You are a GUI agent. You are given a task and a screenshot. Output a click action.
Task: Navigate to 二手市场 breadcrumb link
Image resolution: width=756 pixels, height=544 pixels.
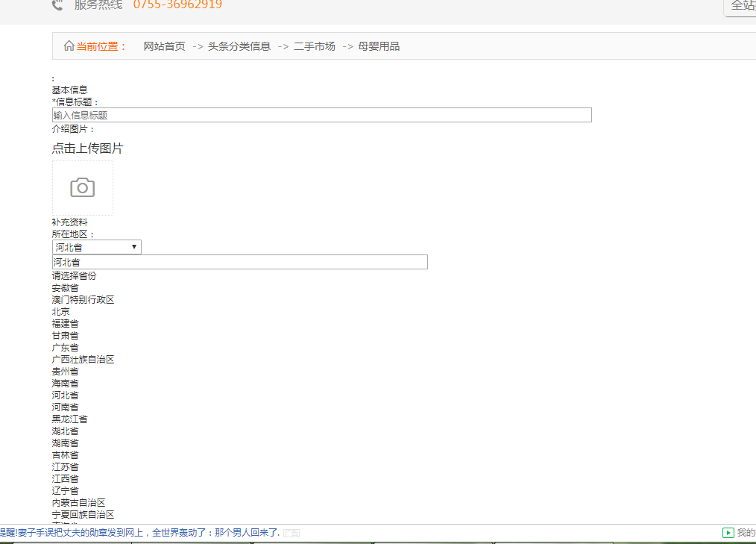(314, 46)
